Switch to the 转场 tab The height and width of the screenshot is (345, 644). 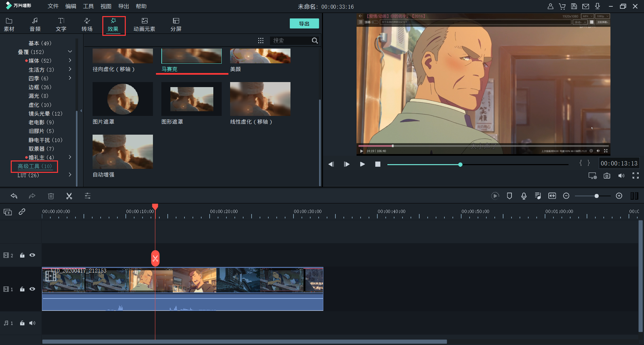[87, 25]
